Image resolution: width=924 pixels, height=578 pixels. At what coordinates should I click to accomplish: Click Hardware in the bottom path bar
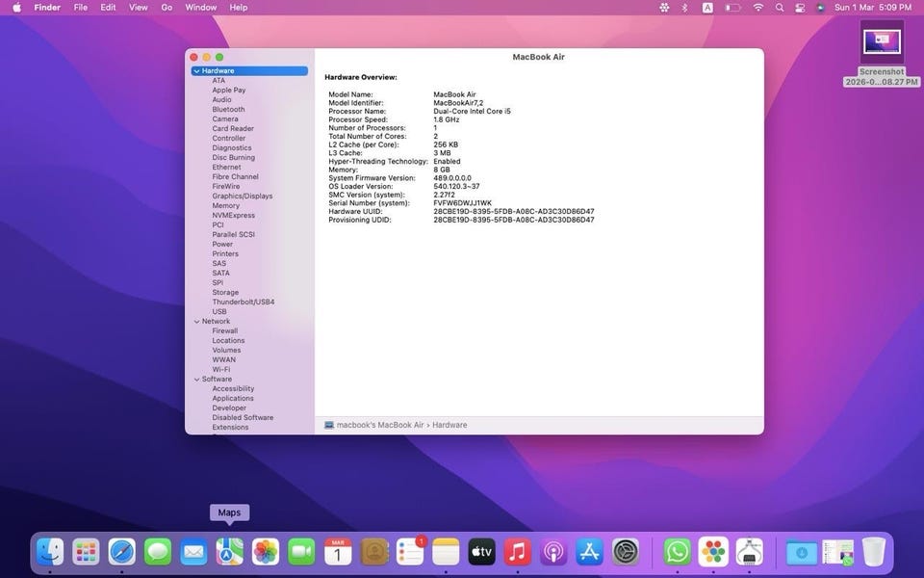coord(449,425)
